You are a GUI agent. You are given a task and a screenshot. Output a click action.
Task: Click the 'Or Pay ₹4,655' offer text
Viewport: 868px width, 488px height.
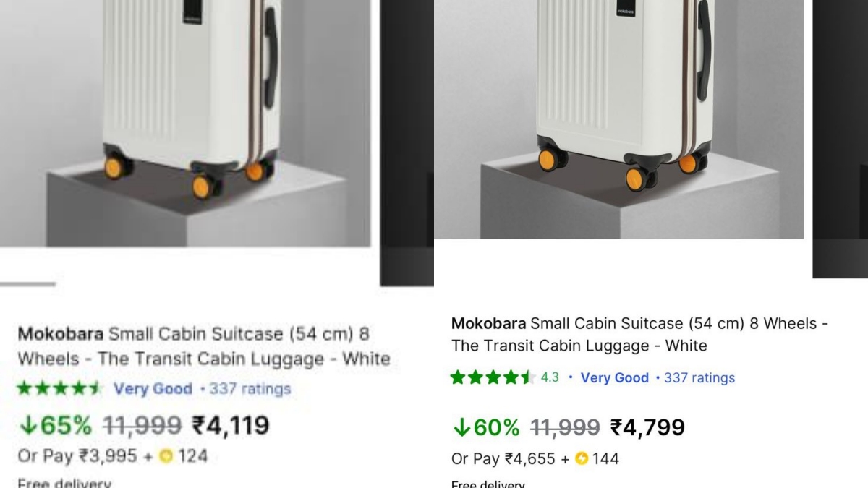[503, 459]
